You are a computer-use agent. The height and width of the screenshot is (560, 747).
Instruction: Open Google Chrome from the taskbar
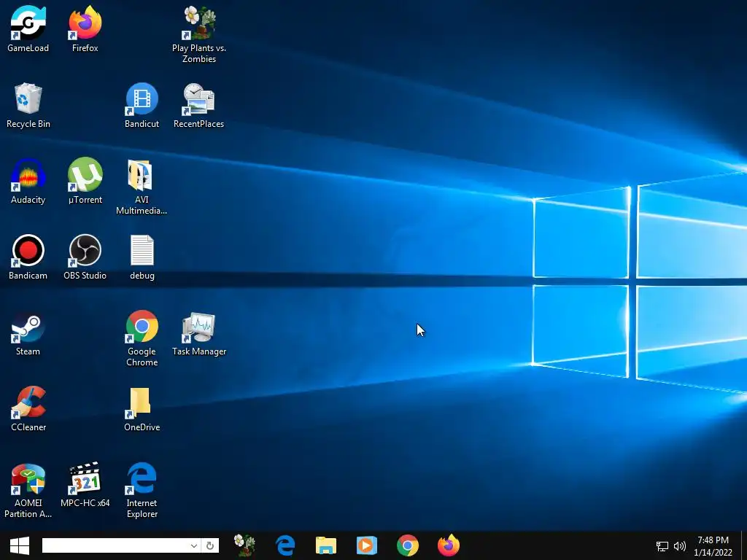407,545
